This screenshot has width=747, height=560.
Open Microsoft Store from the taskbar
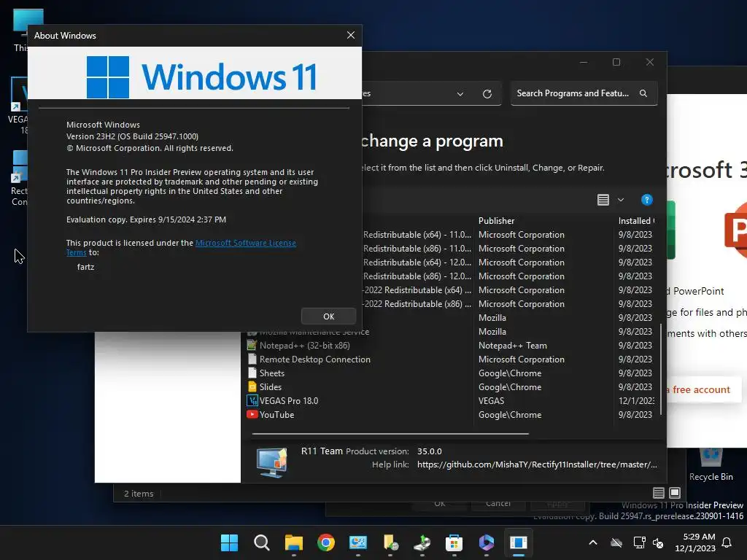click(454, 542)
